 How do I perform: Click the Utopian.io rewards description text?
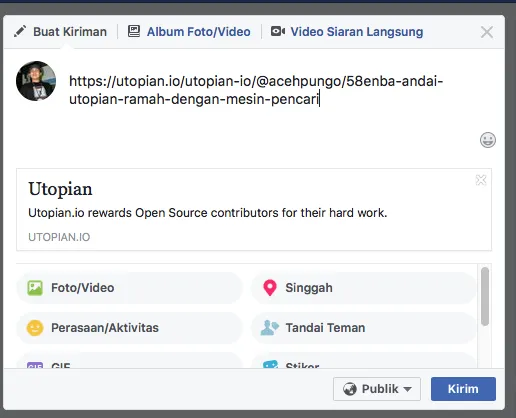point(208,213)
